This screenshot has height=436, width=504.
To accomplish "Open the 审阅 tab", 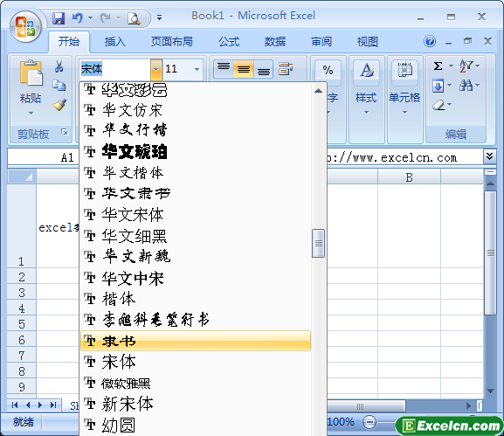I will coord(321,42).
